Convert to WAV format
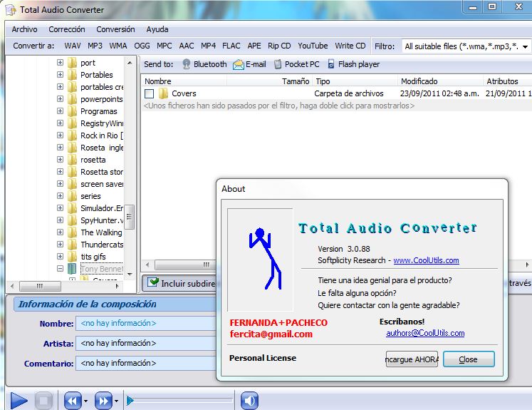532x410 pixels. pyautogui.click(x=73, y=46)
